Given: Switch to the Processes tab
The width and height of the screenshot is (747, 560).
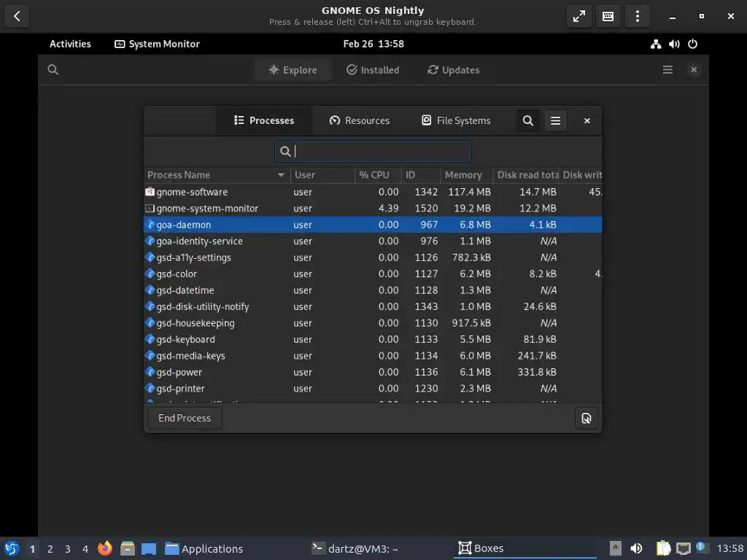Looking at the screenshot, I should [x=264, y=121].
